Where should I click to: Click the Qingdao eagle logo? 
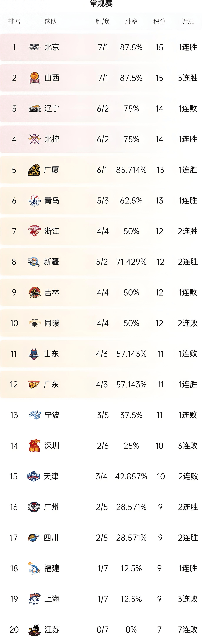tap(34, 201)
